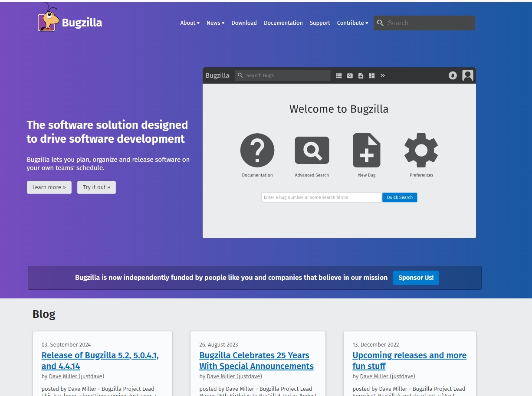This screenshot has width=532, height=396.
Task: Click the 26. August 2023 date text
Action: coord(219,345)
